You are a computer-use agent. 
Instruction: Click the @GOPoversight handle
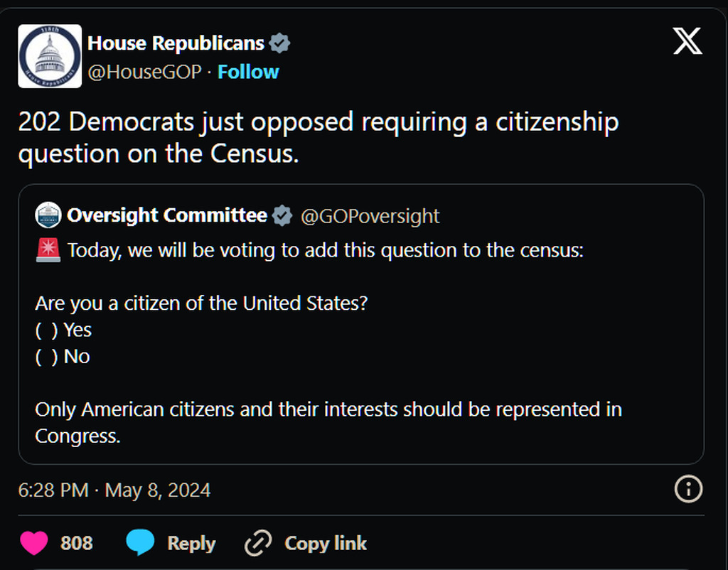pos(370,216)
